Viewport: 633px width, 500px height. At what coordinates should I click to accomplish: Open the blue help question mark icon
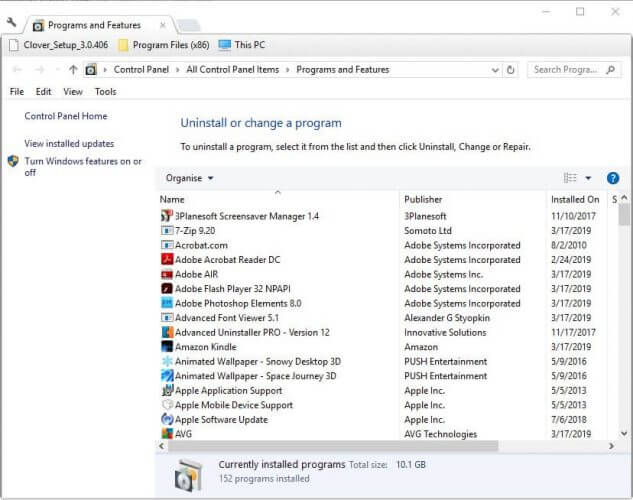(613, 178)
